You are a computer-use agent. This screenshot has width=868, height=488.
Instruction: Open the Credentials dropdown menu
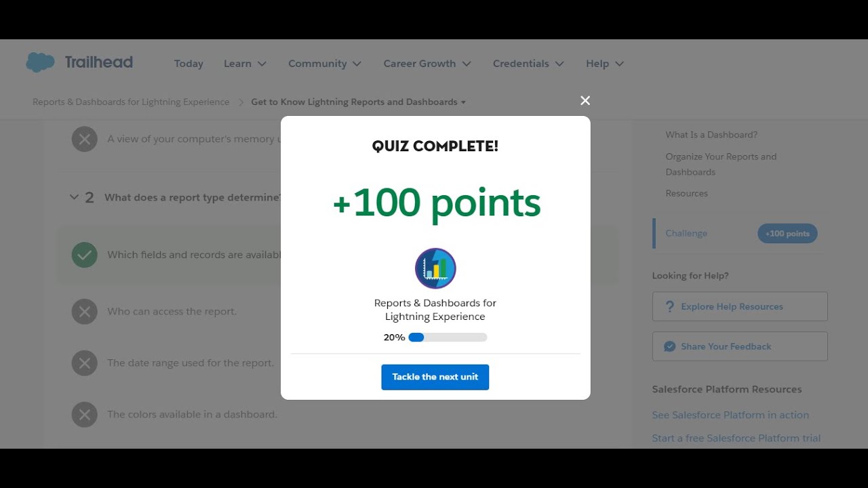coord(528,64)
